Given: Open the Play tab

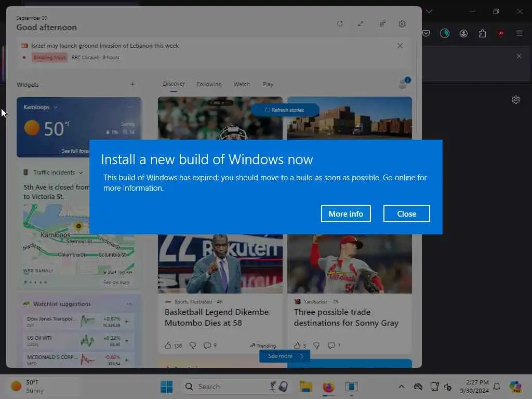Looking at the screenshot, I should (x=268, y=84).
